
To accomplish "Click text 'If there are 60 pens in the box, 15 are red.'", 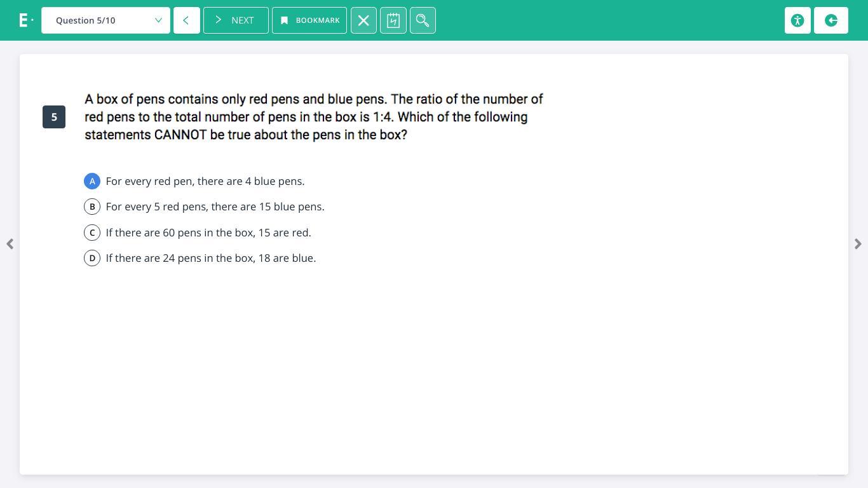I will coord(208,233).
